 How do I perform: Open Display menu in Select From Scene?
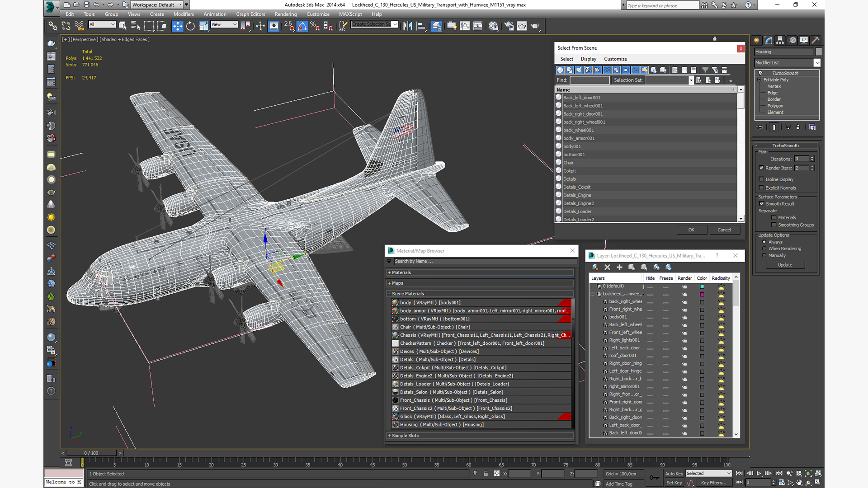(x=588, y=59)
